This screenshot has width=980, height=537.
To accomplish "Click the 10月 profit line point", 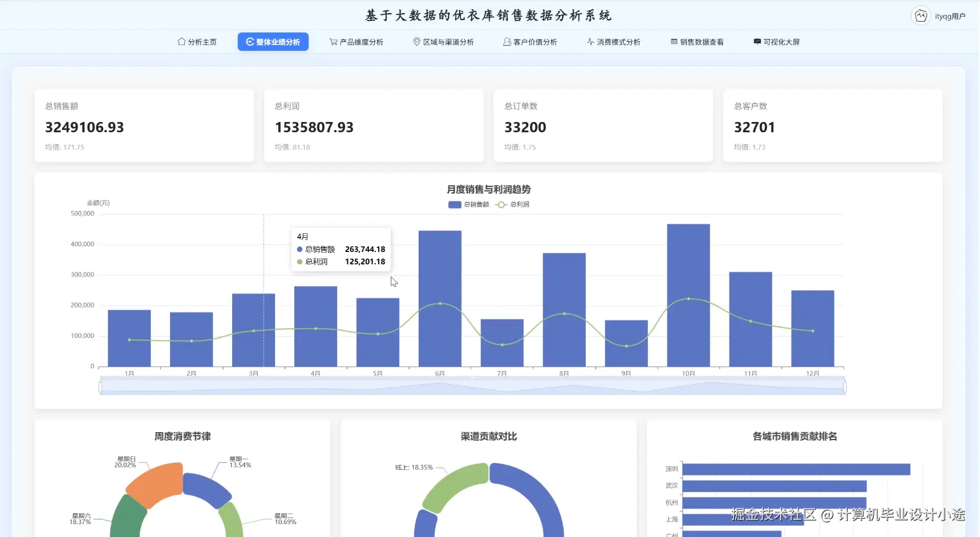I will (689, 299).
